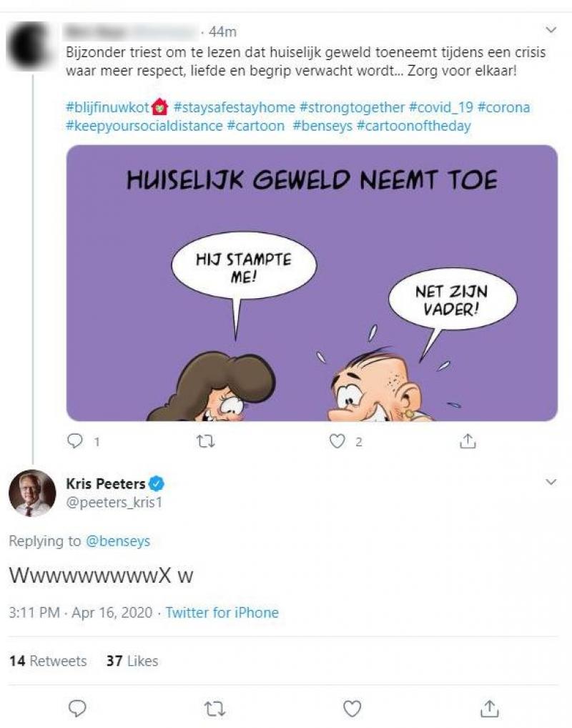Reply to the cartoon tweet with comment icon
572x728 pixels.
click(74, 442)
